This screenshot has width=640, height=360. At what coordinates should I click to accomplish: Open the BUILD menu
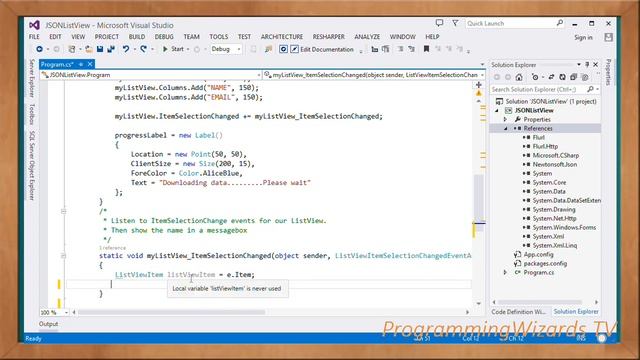pos(137,37)
